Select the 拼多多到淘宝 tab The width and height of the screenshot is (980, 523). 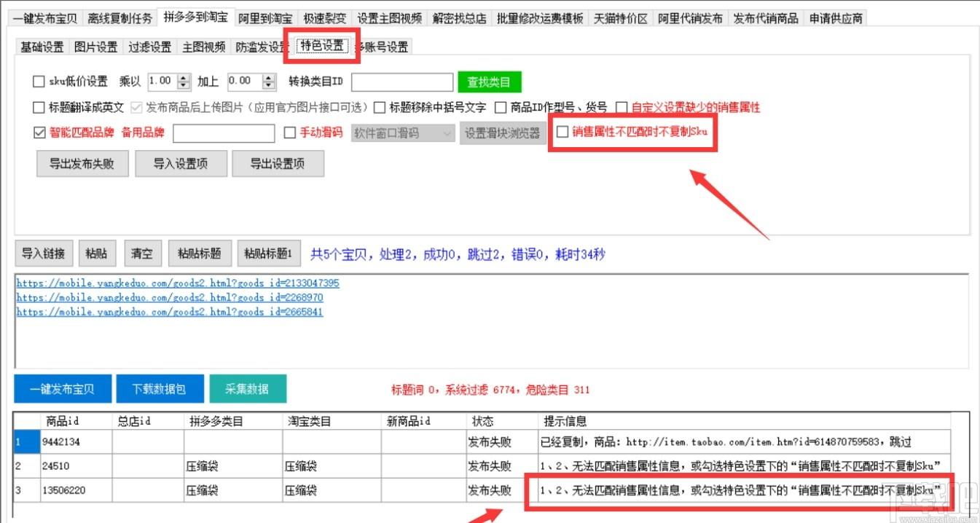(195, 17)
